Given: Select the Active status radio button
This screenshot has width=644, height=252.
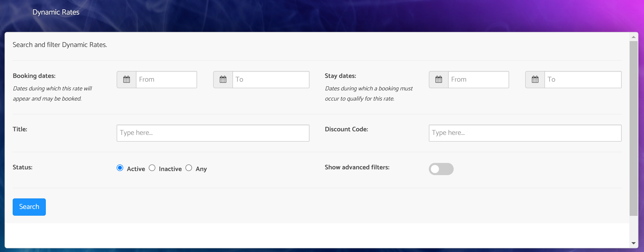Looking at the screenshot, I should coord(120,168).
